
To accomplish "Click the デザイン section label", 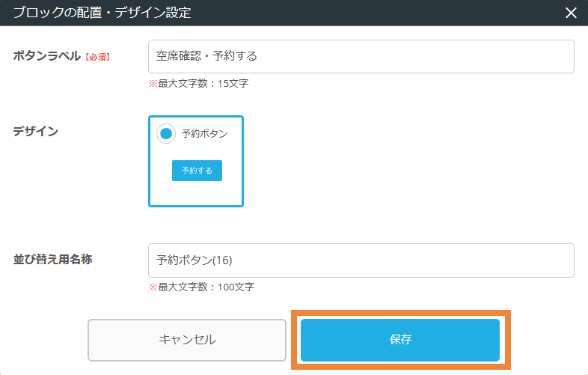I will (x=35, y=131).
